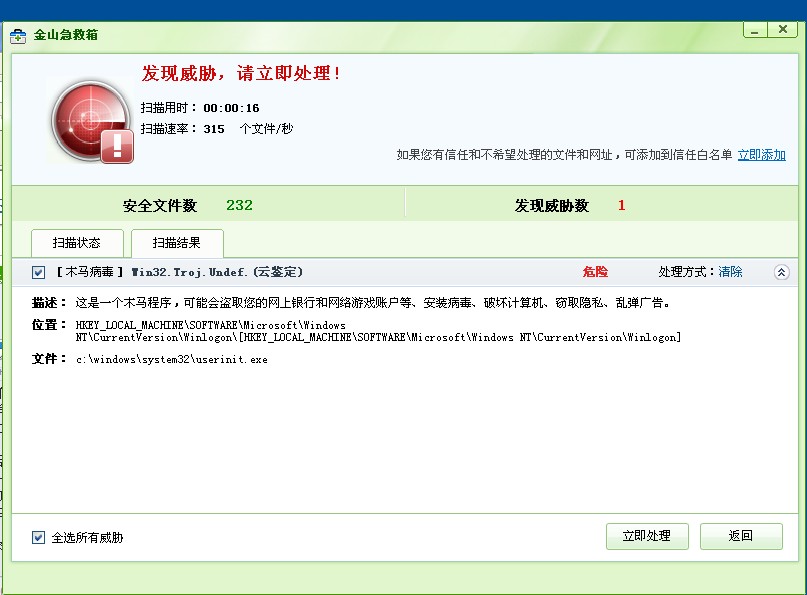Click the safe file count 232

[x=239, y=205]
